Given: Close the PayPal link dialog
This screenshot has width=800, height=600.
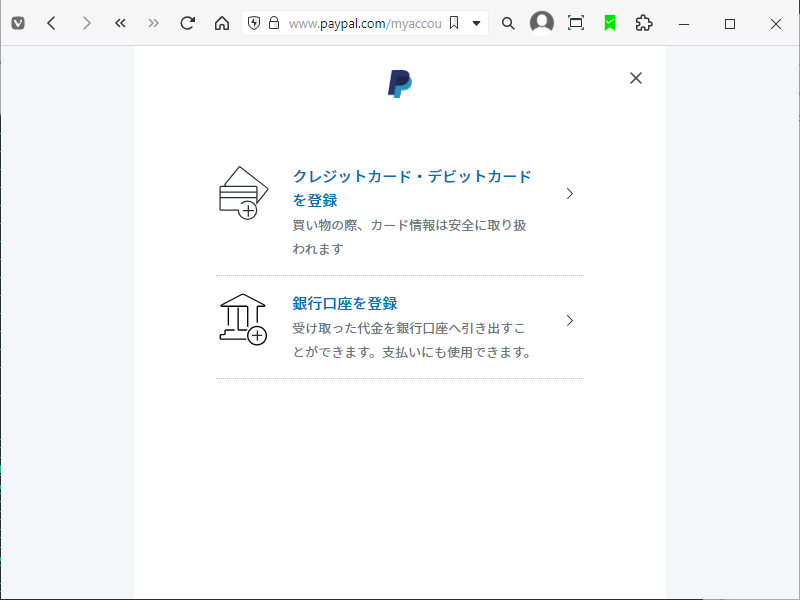Looking at the screenshot, I should (x=636, y=78).
